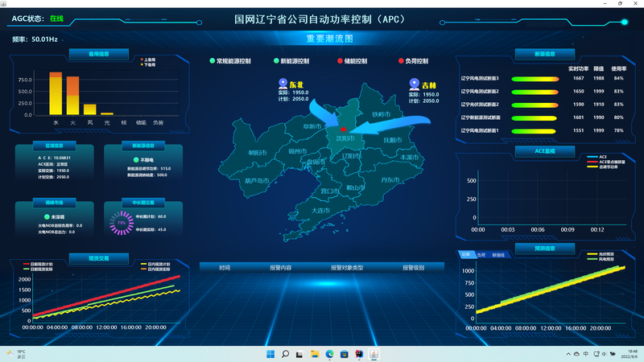644x362 pixels.
Task: Toggle the 常规能源控制 legend indicator
Action: click(x=213, y=61)
